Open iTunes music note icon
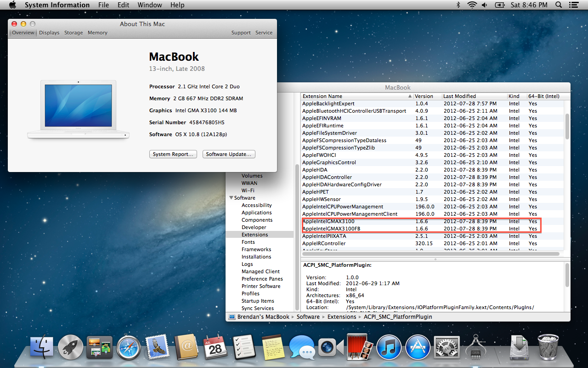 click(x=389, y=347)
